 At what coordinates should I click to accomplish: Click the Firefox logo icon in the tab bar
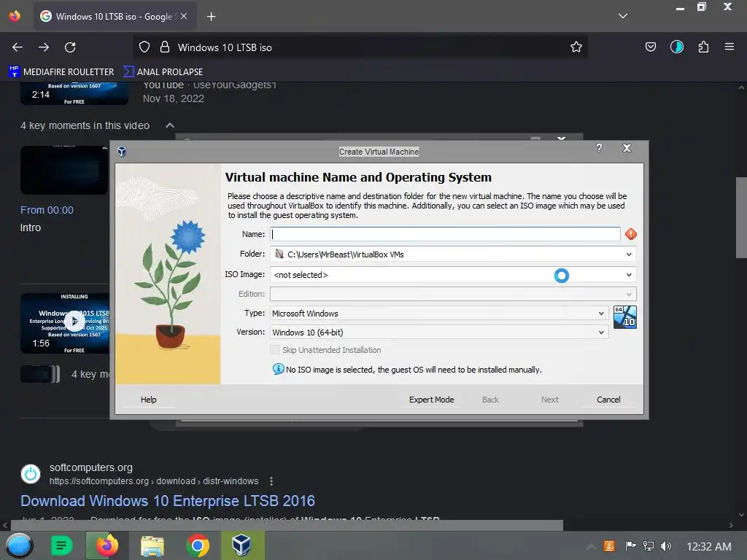coord(15,16)
